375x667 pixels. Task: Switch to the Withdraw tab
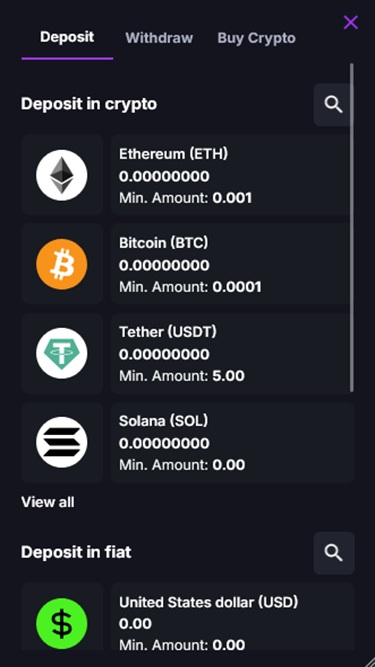tap(159, 38)
